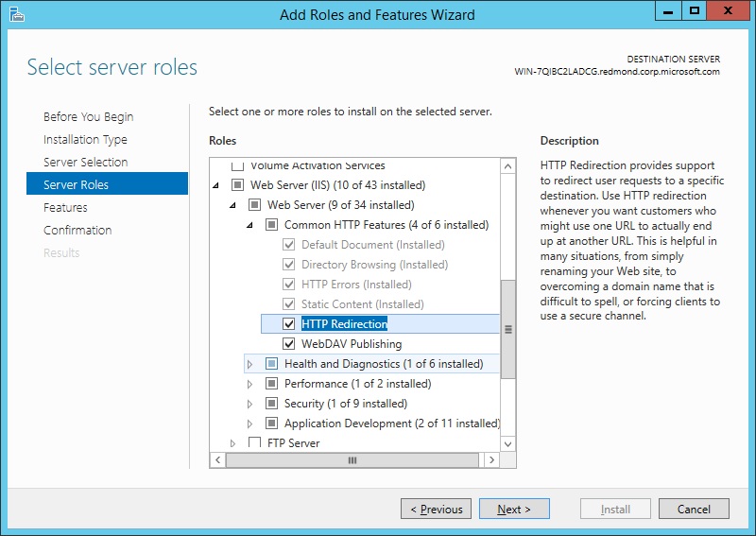The height and width of the screenshot is (536, 756).
Task: Open the Installation Type step
Action: (x=85, y=140)
